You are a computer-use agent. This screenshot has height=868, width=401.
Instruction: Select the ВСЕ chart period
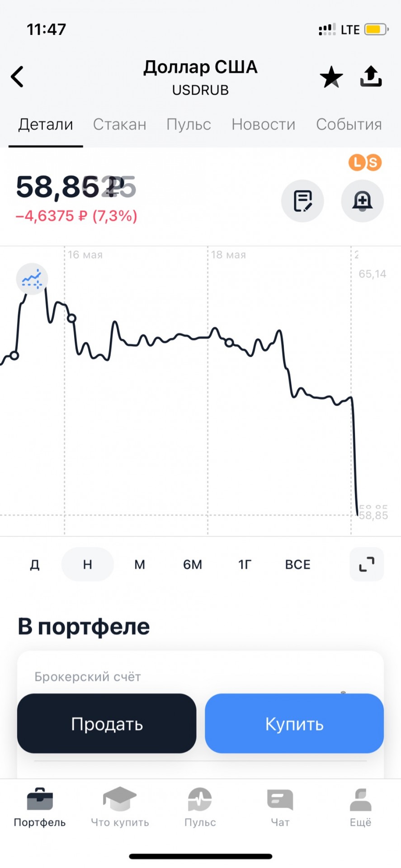click(x=298, y=565)
